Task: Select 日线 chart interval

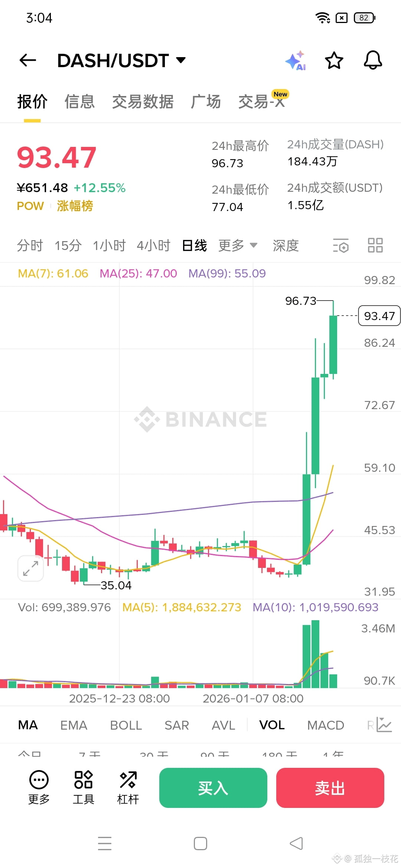Action: click(194, 246)
